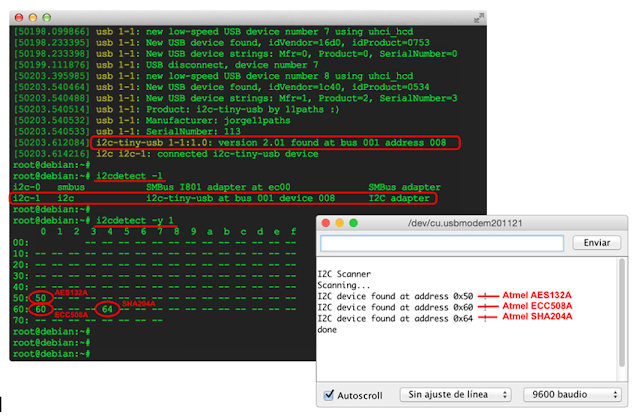640x418 pixels.
Task: Open the '9600 baudio' baud rate dropdown
Action: pos(572,395)
